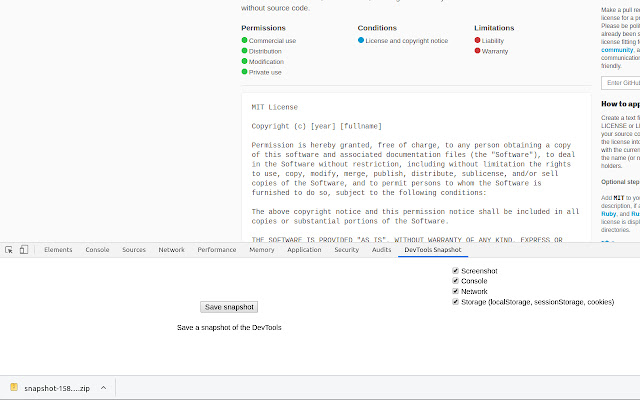
Task: Click the red dot beside Liability
Action: tap(477, 40)
